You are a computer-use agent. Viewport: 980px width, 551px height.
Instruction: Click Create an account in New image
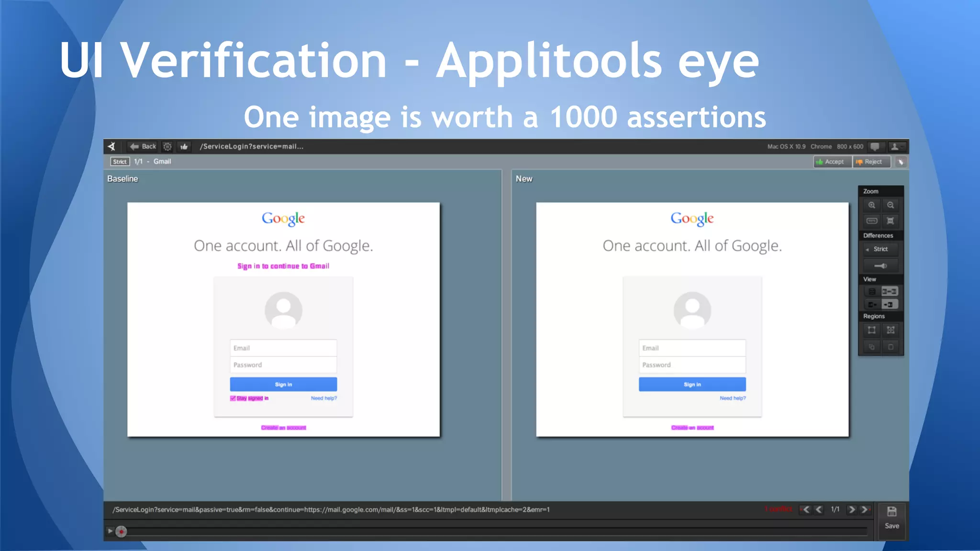[692, 428]
